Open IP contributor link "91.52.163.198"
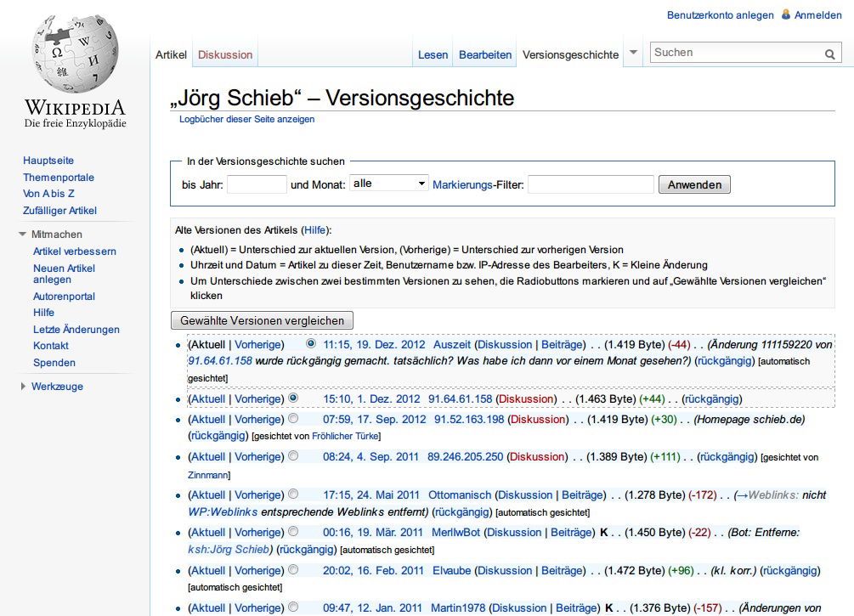Image resolution: width=854 pixels, height=616 pixels. pyautogui.click(x=469, y=420)
